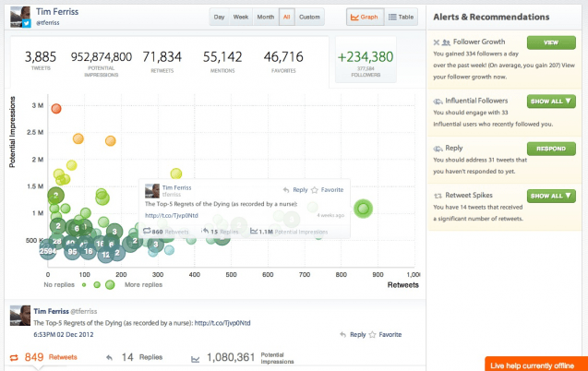
Task: Click View button for Follower Growth
Action: tap(551, 42)
